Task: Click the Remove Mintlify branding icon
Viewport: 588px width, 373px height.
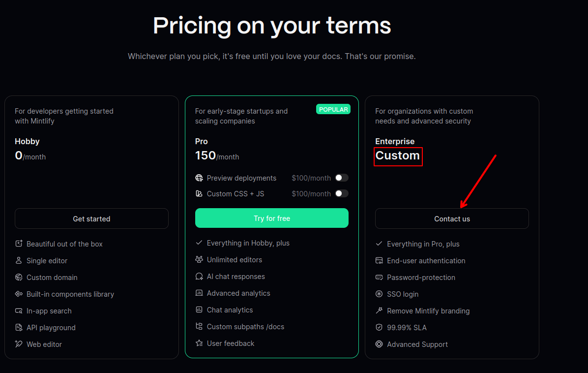Action: coord(379,311)
